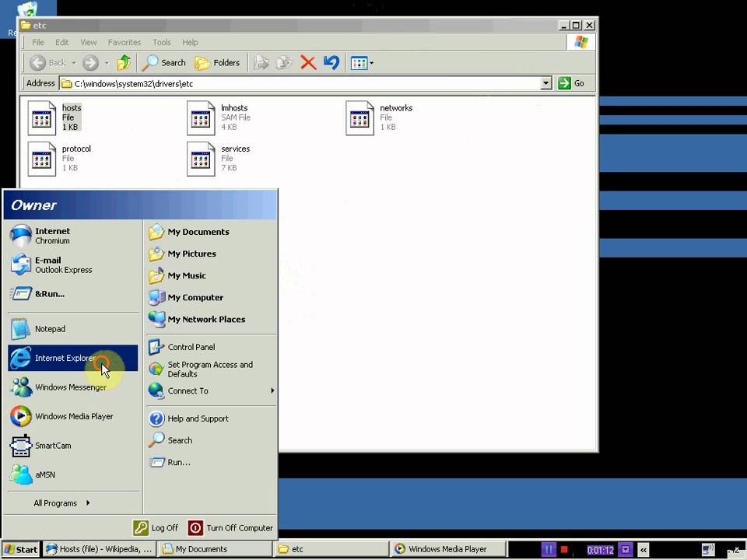This screenshot has height=560, width=747.
Task: Open My Documents from Start menu
Action: (x=212, y=232)
